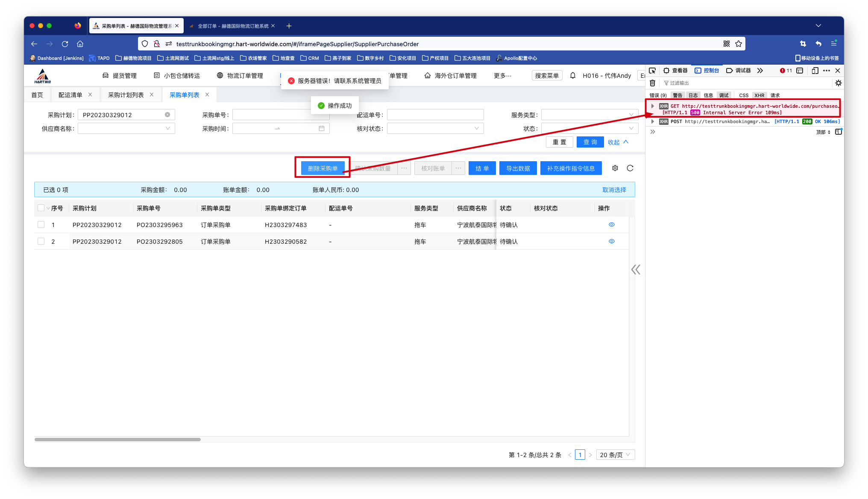Open the notification bell icon

click(573, 76)
